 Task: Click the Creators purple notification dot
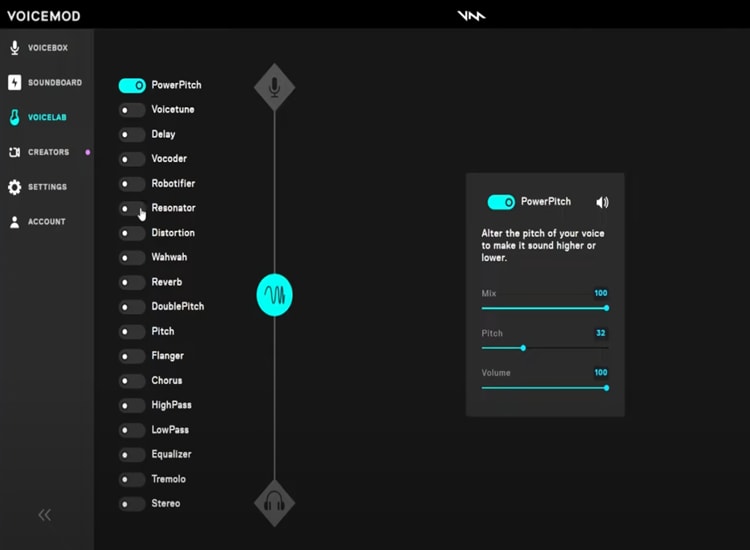88,152
